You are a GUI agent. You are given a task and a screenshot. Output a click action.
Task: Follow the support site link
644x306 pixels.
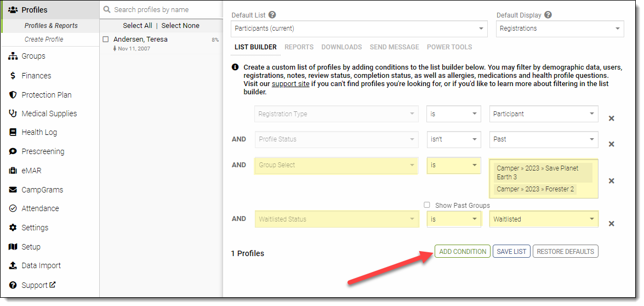coord(290,84)
